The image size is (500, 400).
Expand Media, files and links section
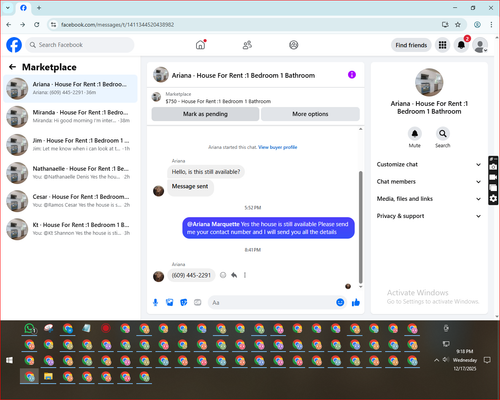click(x=429, y=199)
